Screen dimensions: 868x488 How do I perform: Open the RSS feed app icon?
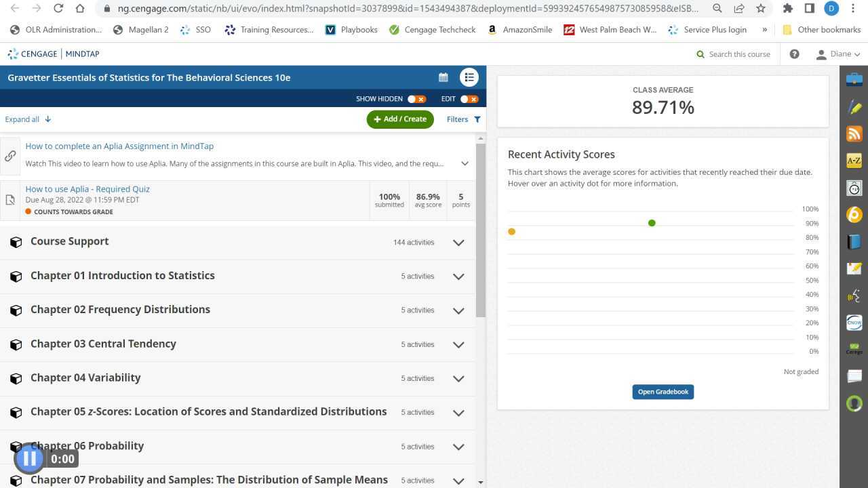[x=854, y=134]
